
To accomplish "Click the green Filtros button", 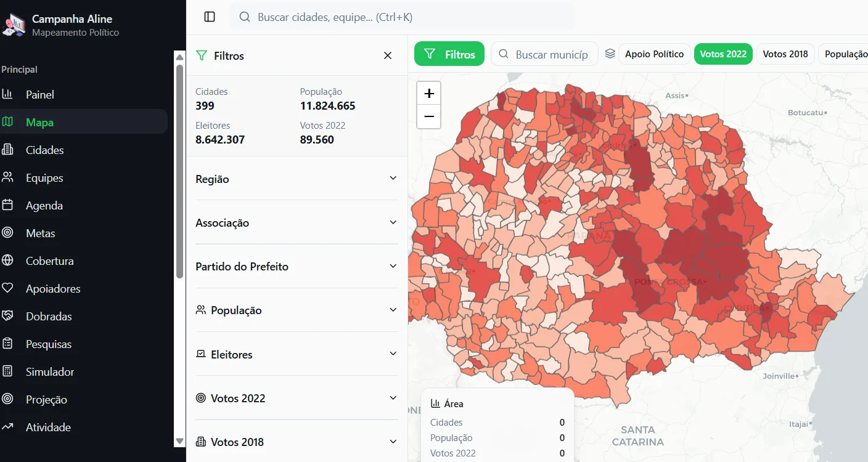I will [449, 54].
